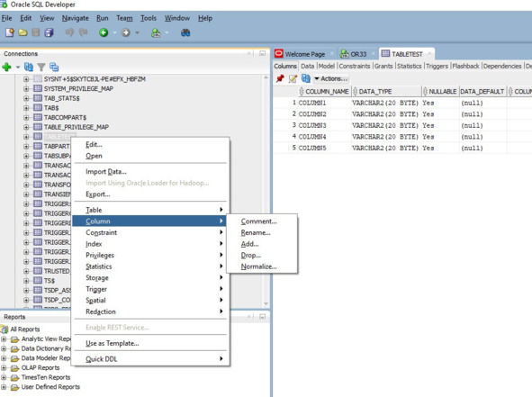Click the green plus New Connection icon
532x397 pixels.
click(x=7, y=68)
